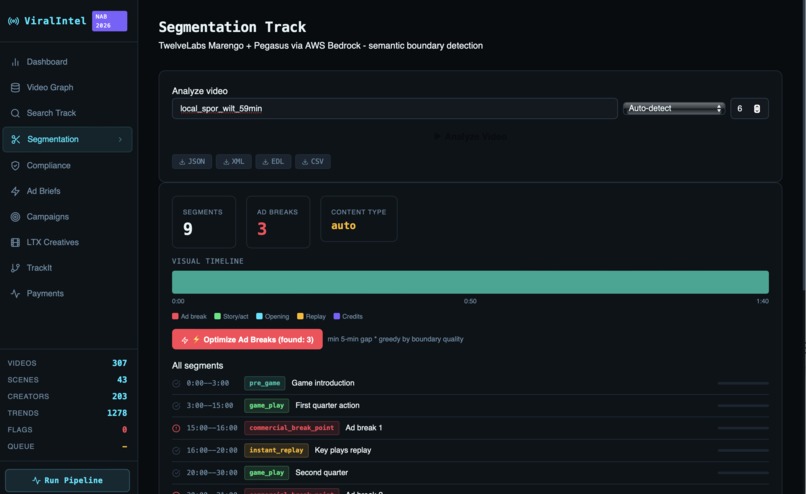Click the NAB 2026 badge
The height and width of the screenshot is (494, 806).
click(x=109, y=21)
